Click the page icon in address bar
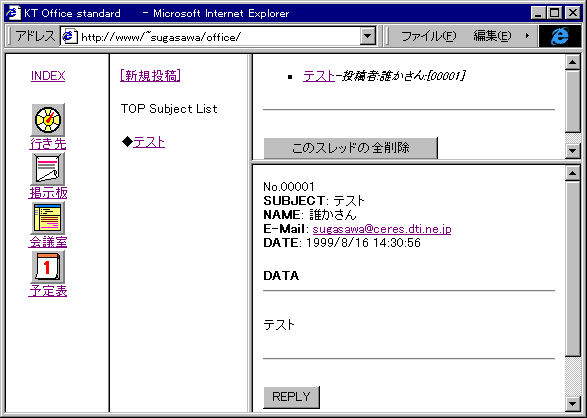 click(70, 36)
